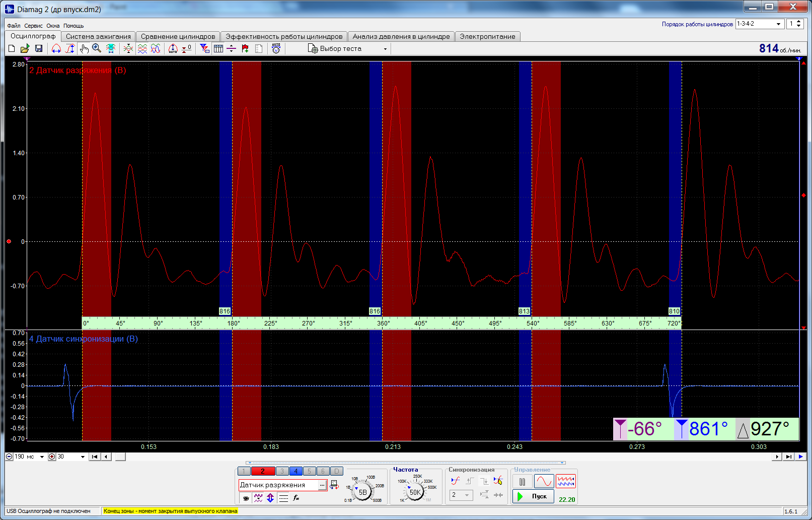
Task: Toggle the red channel 2 button
Action: pyautogui.click(x=263, y=472)
